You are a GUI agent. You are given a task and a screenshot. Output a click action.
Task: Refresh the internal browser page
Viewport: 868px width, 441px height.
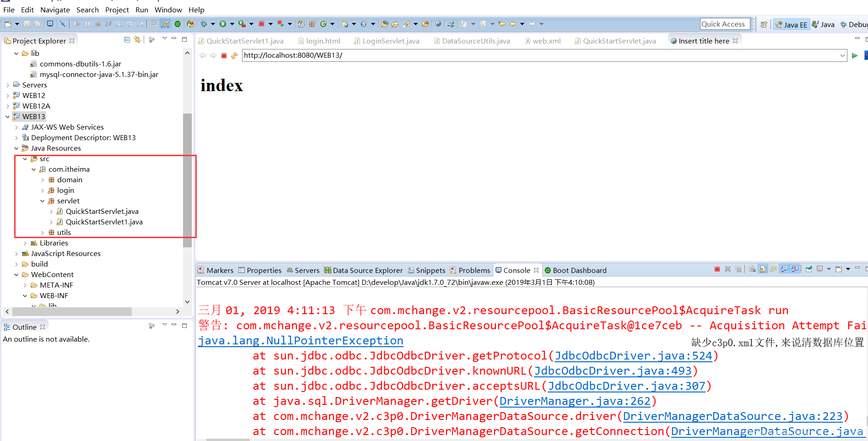234,55
